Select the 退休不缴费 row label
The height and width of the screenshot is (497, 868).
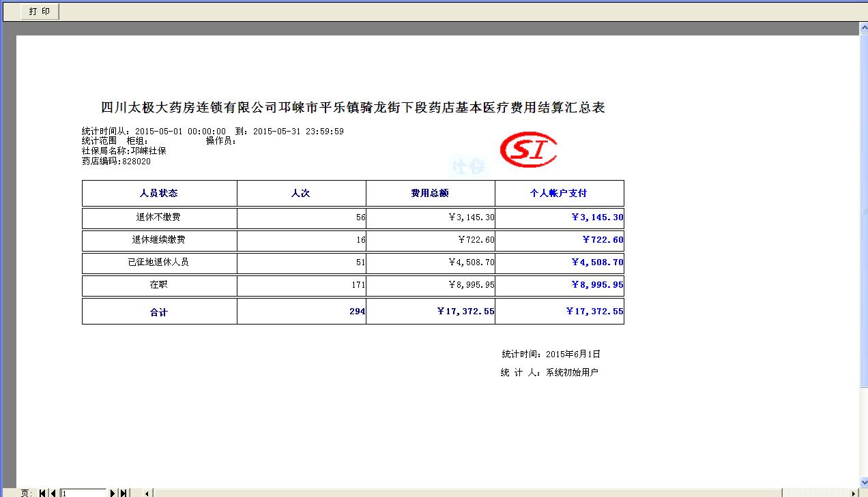(158, 217)
